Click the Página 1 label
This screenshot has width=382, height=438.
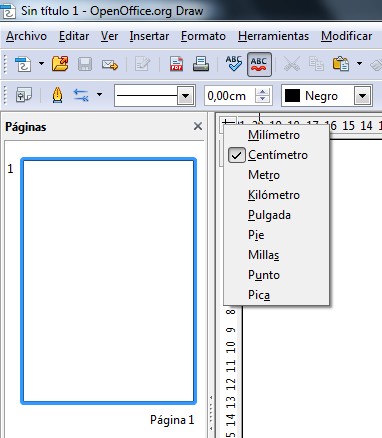point(172,420)
